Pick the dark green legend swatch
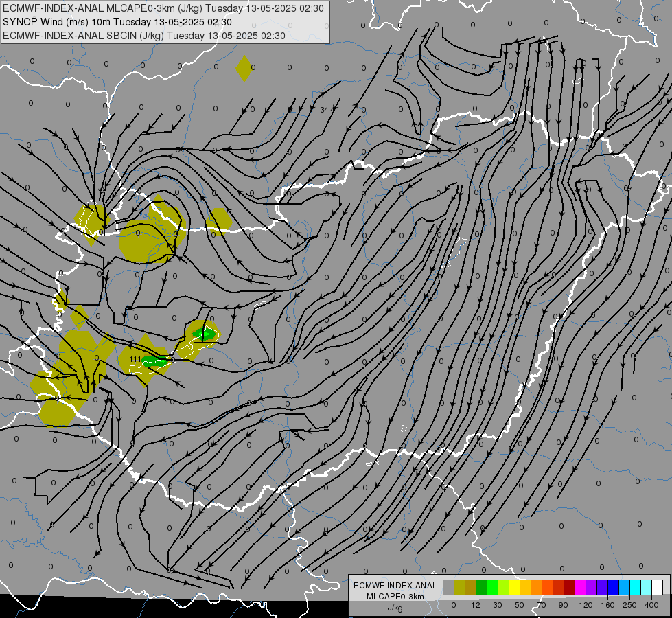Viewport: 672px width, 618px height. [x=482, y=587]
